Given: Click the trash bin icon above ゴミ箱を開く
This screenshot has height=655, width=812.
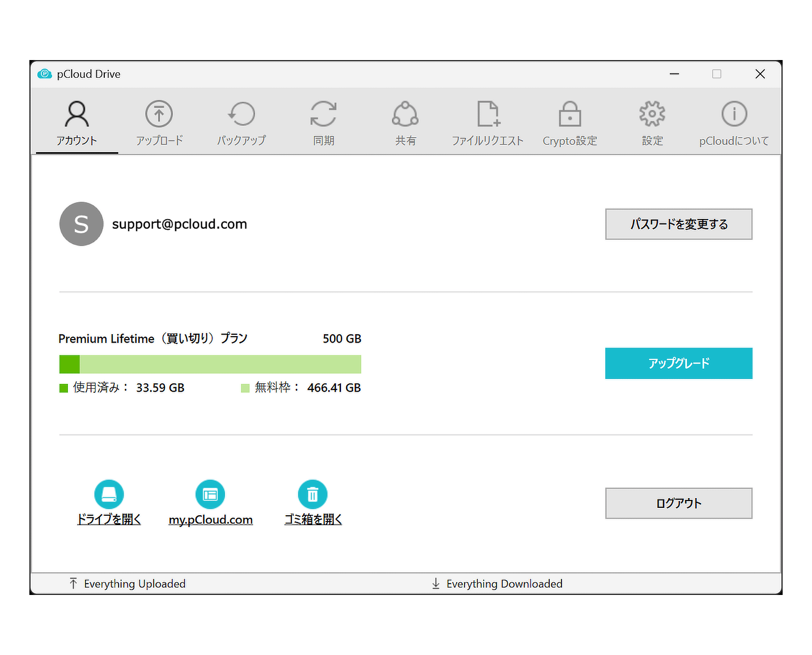Looking at the screenshot, I should pos(312,494).
